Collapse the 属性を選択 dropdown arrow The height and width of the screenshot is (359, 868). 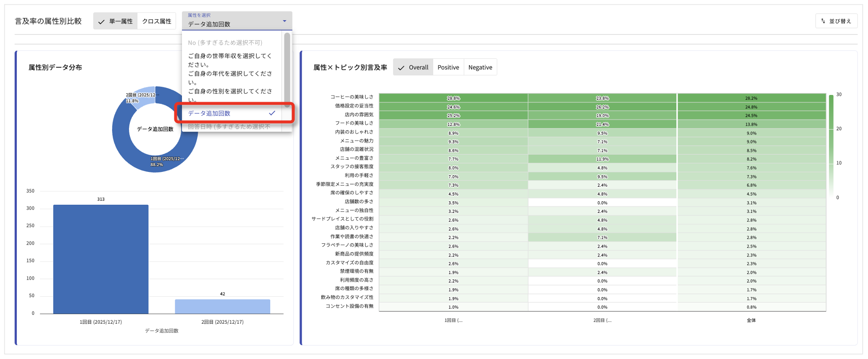coord(284,21)
